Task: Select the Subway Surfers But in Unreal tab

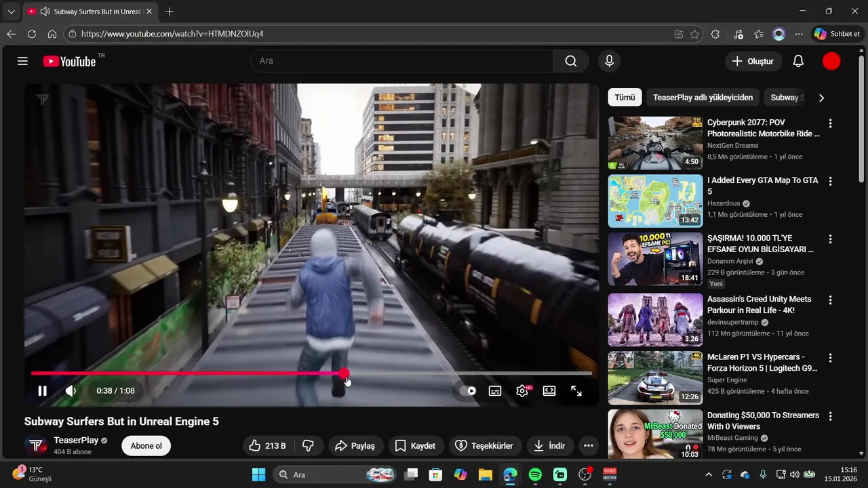Action: pos(90,12)
